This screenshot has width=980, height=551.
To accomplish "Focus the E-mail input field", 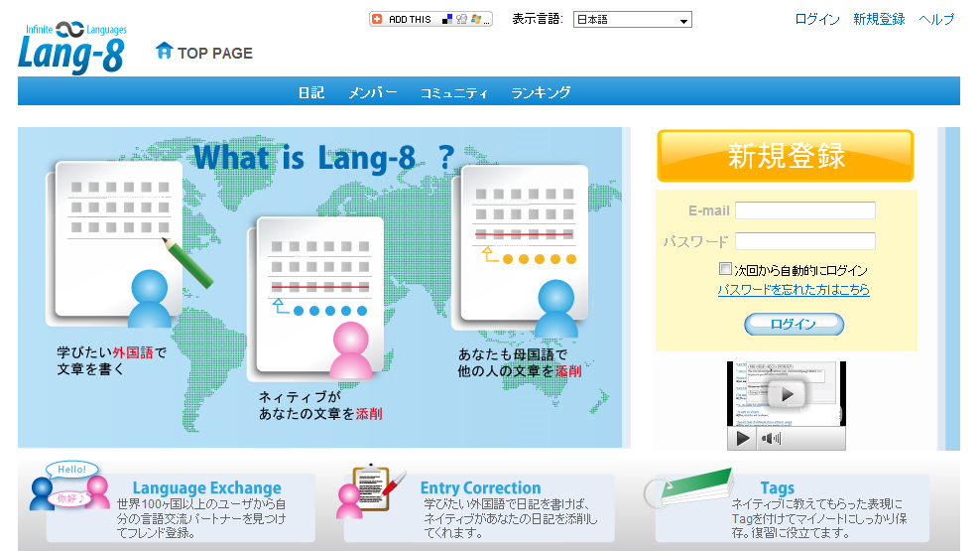I will point(805,210).
